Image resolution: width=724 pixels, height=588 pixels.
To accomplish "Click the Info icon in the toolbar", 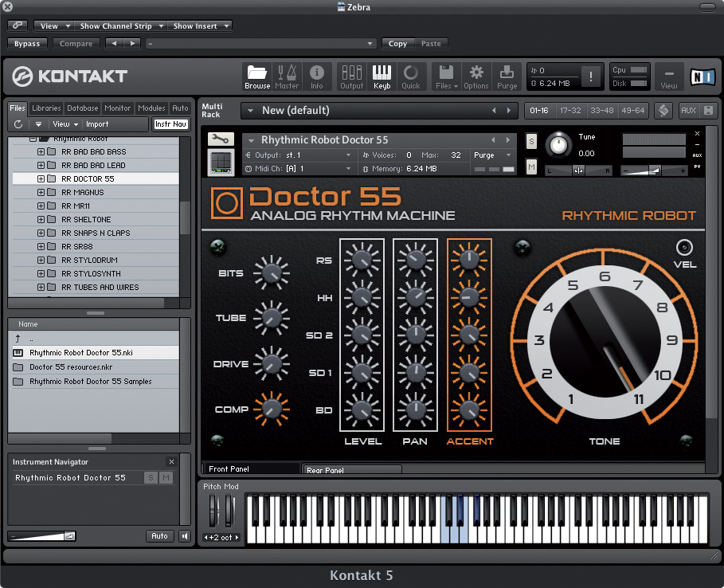I will pyautogui.click(x=317, y=76).
